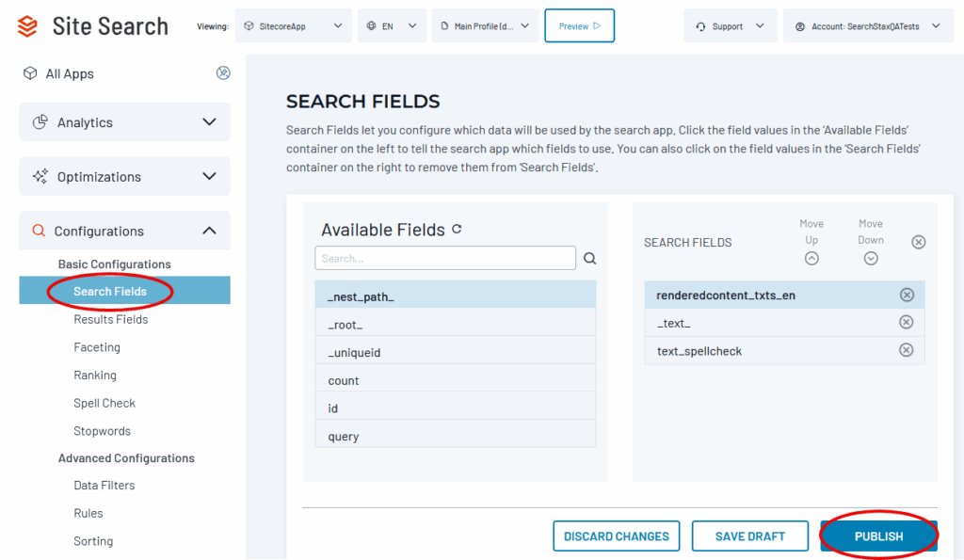Click the Move Down arrow icon
Screen dimensions: 964x560
click(x=871, y=259)
